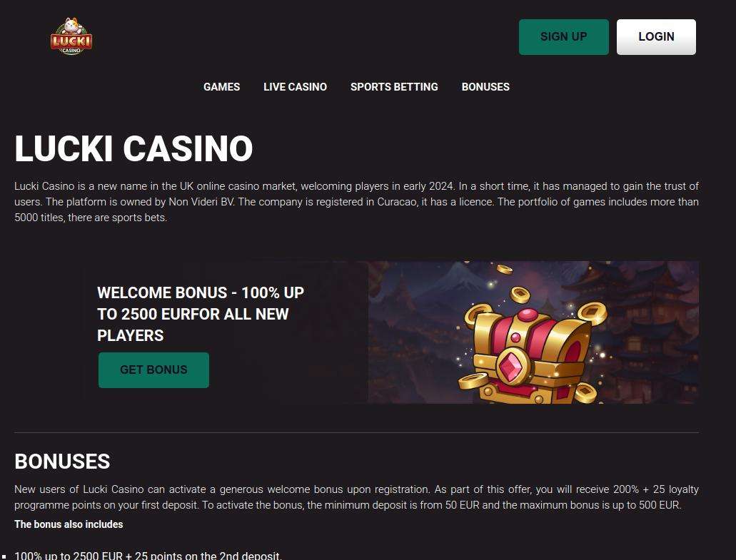This screenshot has width=736, height=560.
Task: Click the LUCKI CASINO main heading
Action: click(133, 148)
